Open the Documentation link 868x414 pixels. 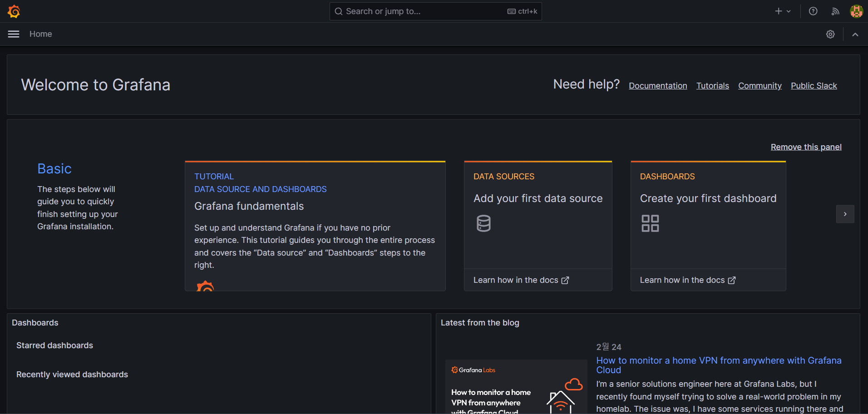pos(658,86)
